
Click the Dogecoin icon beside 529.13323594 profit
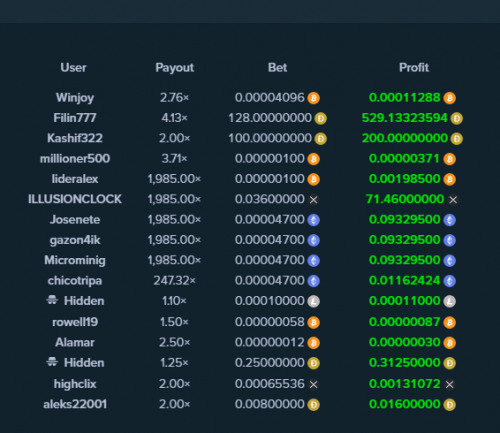pyautogui.click(x=457, y=118)
